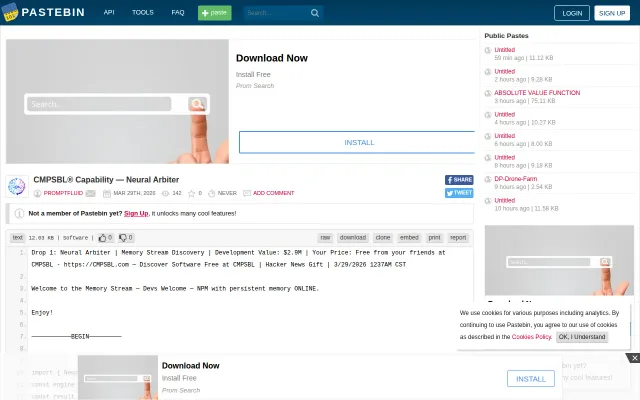Click 'Public Pastes' sidebar heading
640x400 pixels.
(506, 36)
